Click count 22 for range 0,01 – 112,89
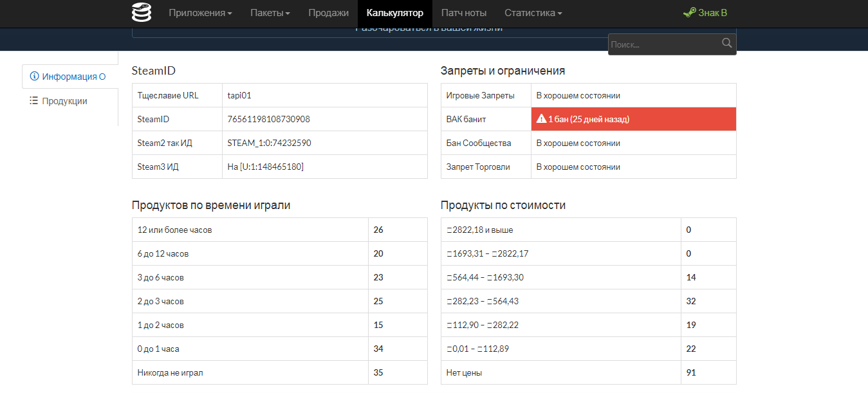 pos(691,349)
